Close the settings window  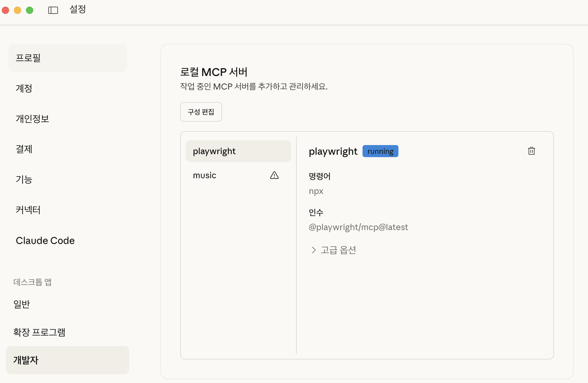click(x=5, y=10)
